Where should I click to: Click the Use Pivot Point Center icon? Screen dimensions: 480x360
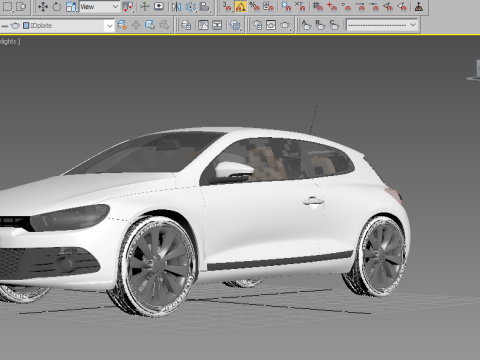pos(128,6)
